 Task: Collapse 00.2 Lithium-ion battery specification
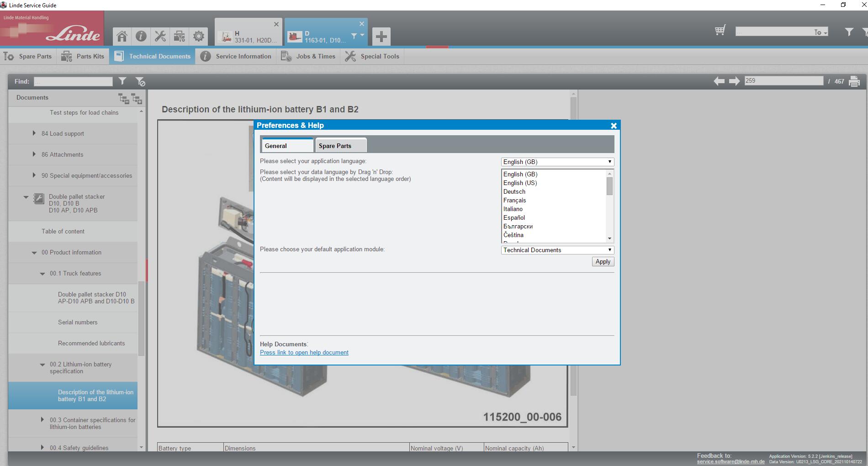point(42,365)
